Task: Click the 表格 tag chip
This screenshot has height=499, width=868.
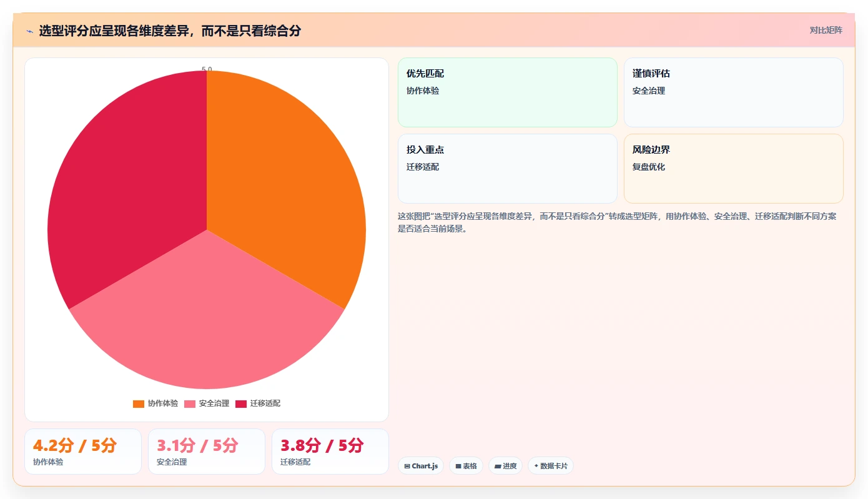Action: tap(466, 466)
